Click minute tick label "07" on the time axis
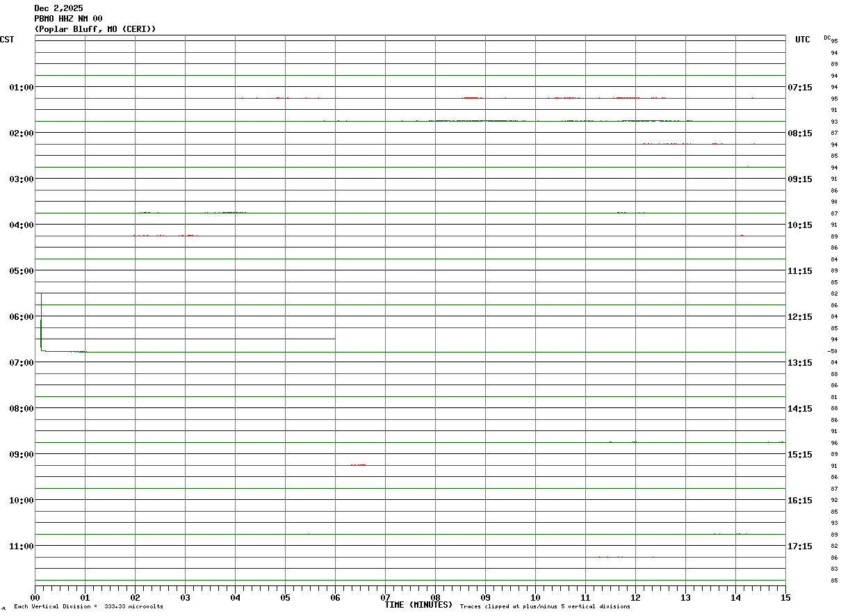 (386, 597)
